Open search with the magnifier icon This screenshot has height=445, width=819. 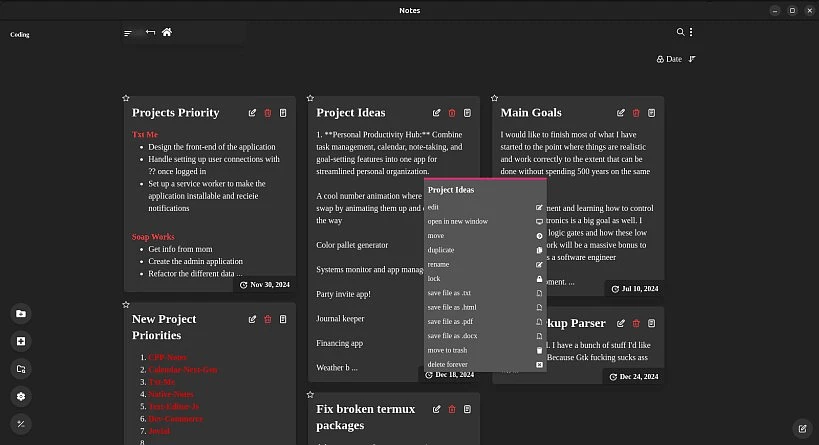(x=680, y=32)
